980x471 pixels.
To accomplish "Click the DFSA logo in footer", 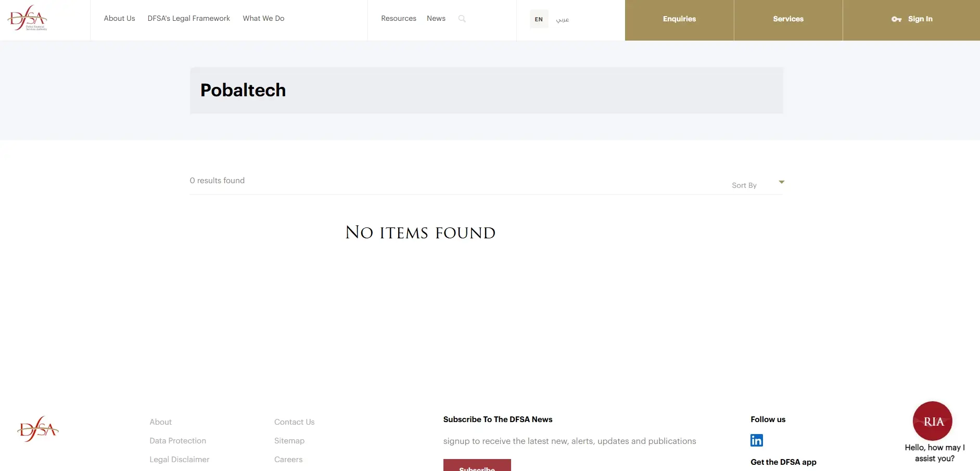I will 38,429.
